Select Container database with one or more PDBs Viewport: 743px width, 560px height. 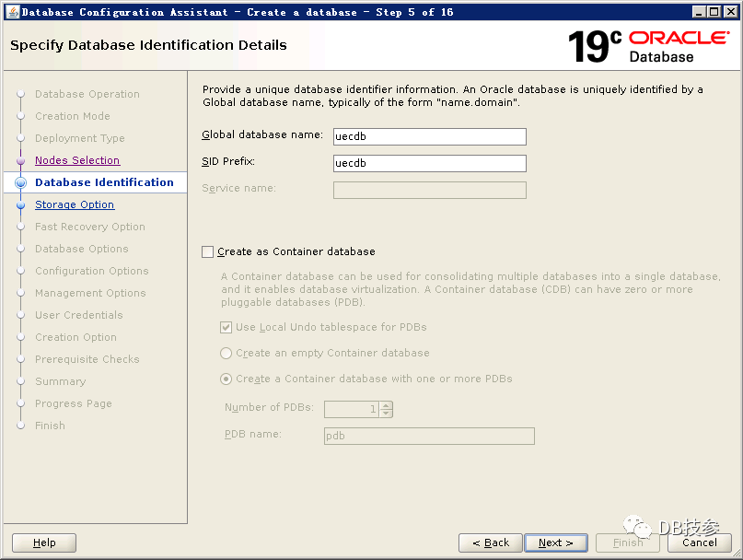226,379
